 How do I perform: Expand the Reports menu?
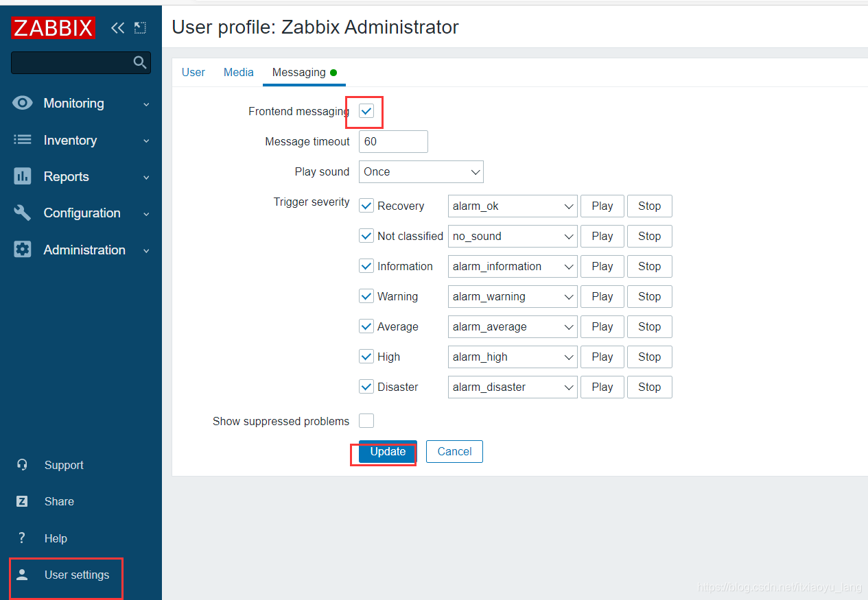click(x=81, y=176)
